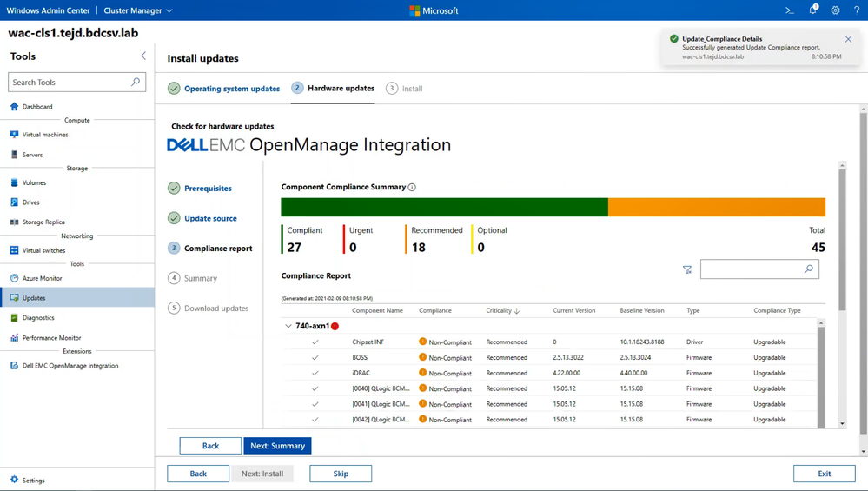Image resolution: width=868 pixels, height=491 pixels.
Task: Click the Baseline Version column header
Action: point(642,310)
